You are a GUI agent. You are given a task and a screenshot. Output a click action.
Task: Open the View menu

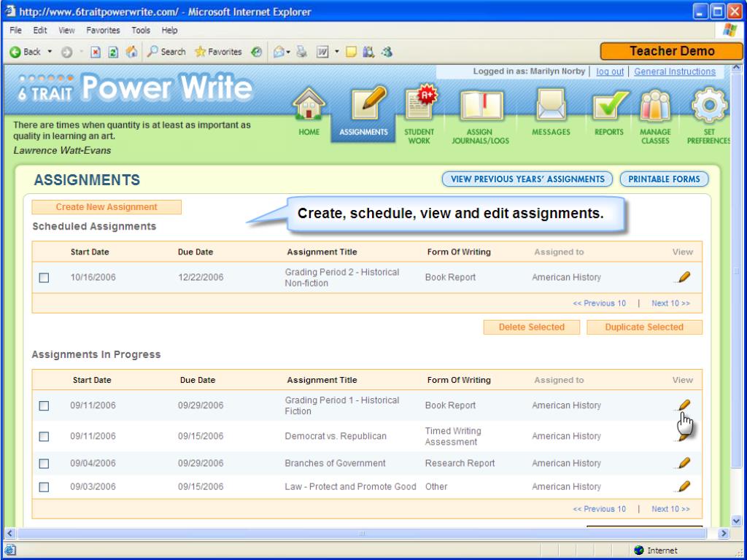click(x=66, y=31)
